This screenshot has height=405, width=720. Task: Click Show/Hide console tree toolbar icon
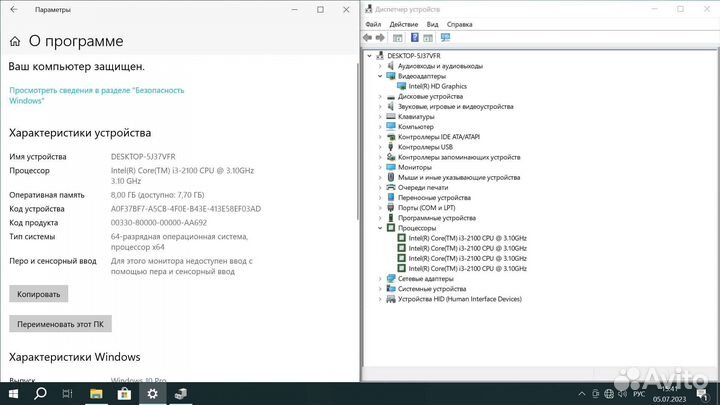pos(398,38)
